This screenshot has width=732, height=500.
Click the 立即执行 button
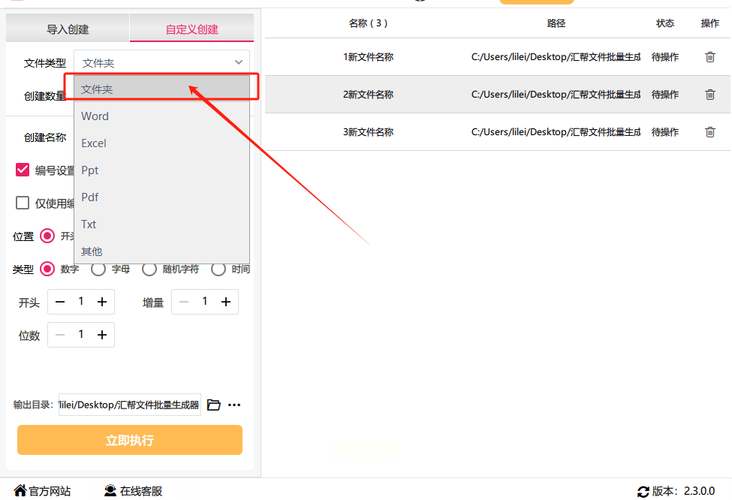130,440
